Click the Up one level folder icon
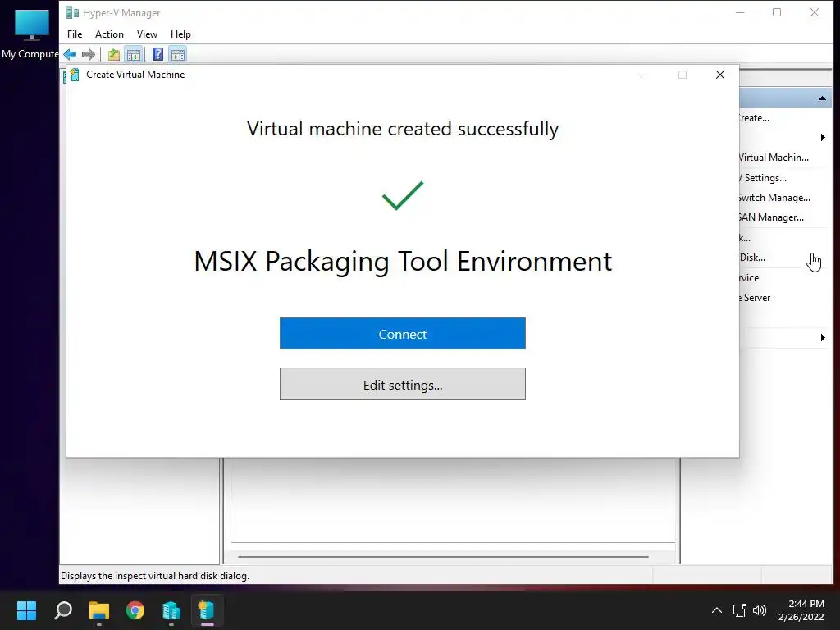This screenshot has width=840, height=630. [113, 54]
